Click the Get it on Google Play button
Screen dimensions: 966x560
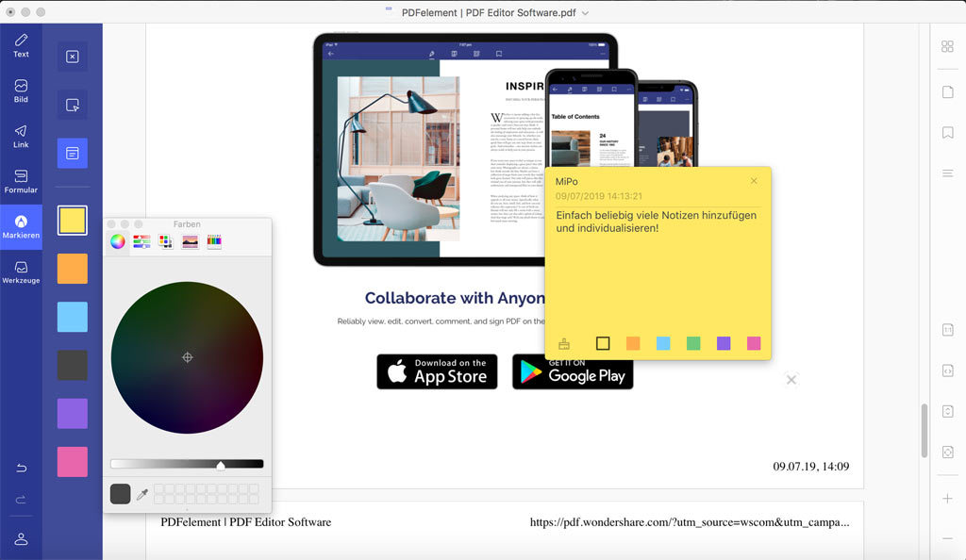(573, 371)
